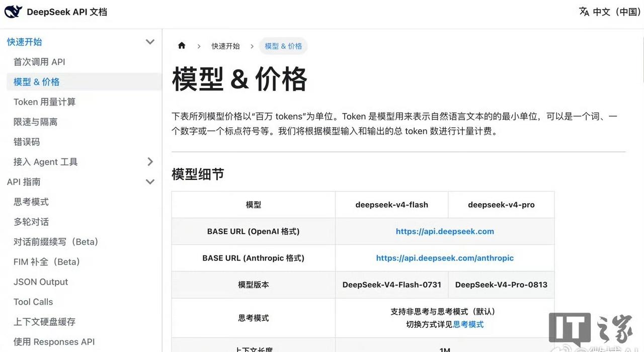Open https://api.deepseek.com/anthropic link
This screenshot has width=644, height=352.
445,258
